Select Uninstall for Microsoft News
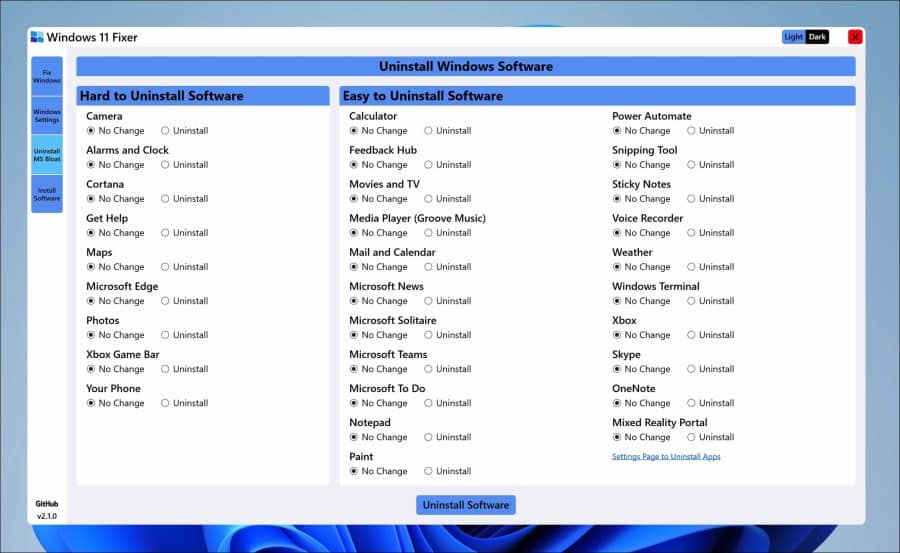Viewport: 900px width, 553px height. click(x=448, y=301)
